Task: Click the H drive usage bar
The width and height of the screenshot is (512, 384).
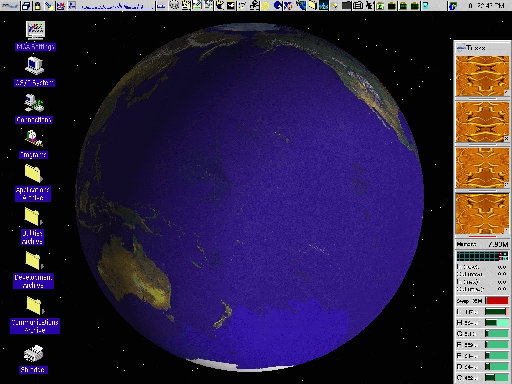Action: coord(497,323)
